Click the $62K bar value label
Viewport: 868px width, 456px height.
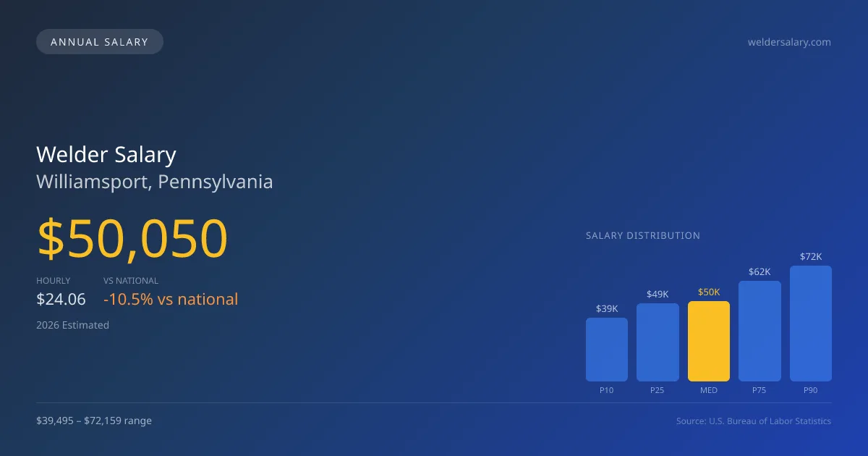click(x=759, y=271)
